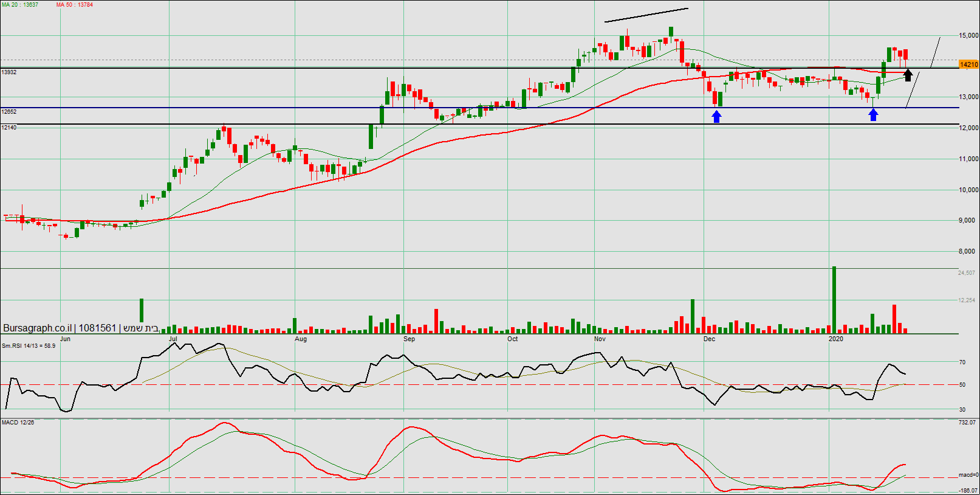Image resolution: width=980 pixels, height=495 pixels.
Task: Click the 12140 horizontal level label
Action: point(9,128)
